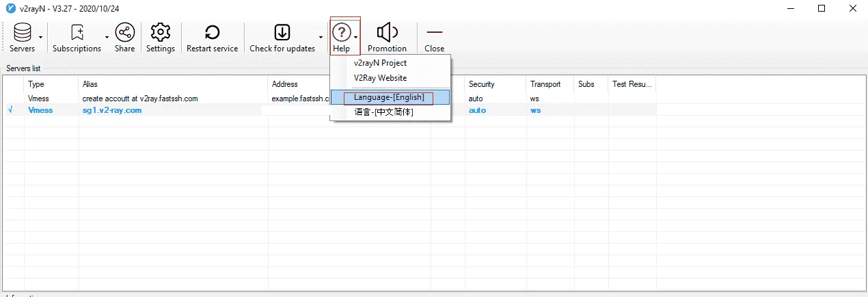Open Settings gear in toolbar
Image resolution: width=868 pixels, height=297 pixels.
[x=161, y=37]
